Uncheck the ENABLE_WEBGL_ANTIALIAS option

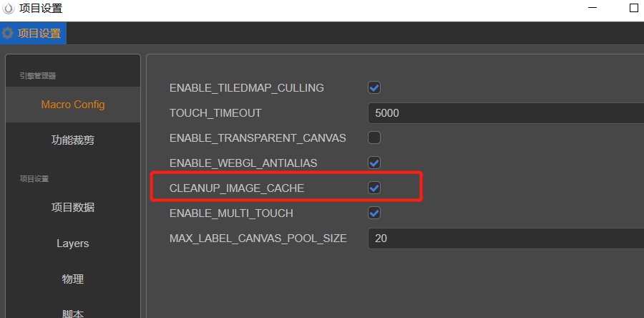[374, 163]
